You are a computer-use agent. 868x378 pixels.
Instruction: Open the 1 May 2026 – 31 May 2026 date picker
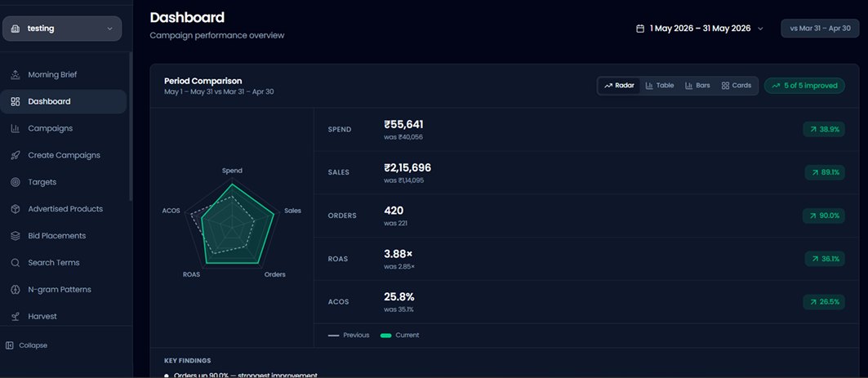700,29
